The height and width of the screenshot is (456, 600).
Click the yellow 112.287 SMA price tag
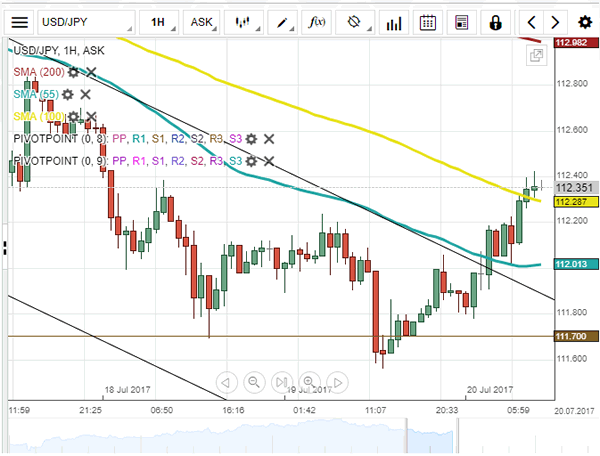pos(576,202)
